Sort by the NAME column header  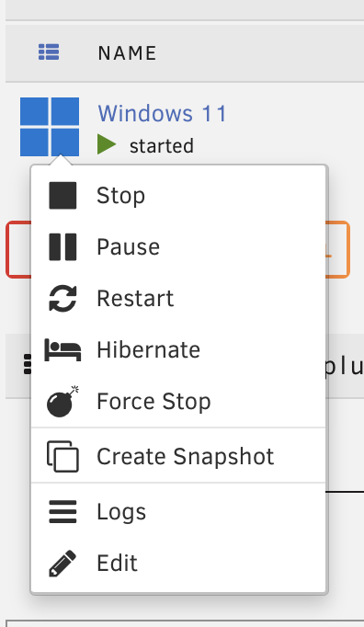127,53
